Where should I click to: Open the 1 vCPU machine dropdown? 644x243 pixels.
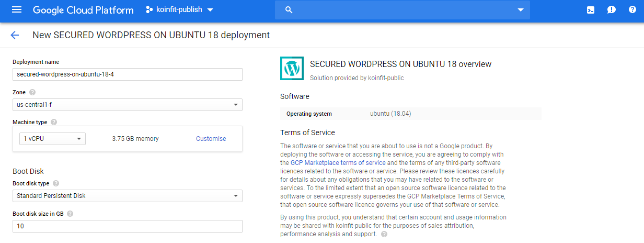click(x=52, y=139)
